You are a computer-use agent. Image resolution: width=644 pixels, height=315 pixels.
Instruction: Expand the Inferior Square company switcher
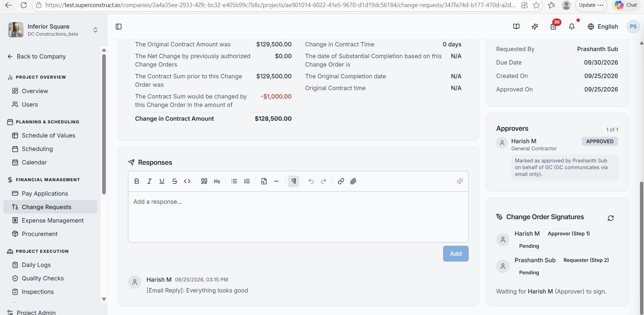pyautogui.click(x=53, y=30)
